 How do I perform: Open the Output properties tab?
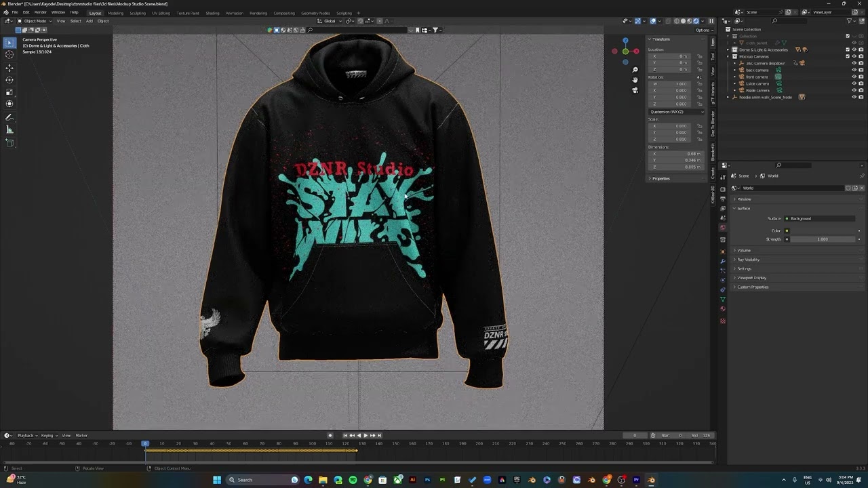click(x=723, y=199)
